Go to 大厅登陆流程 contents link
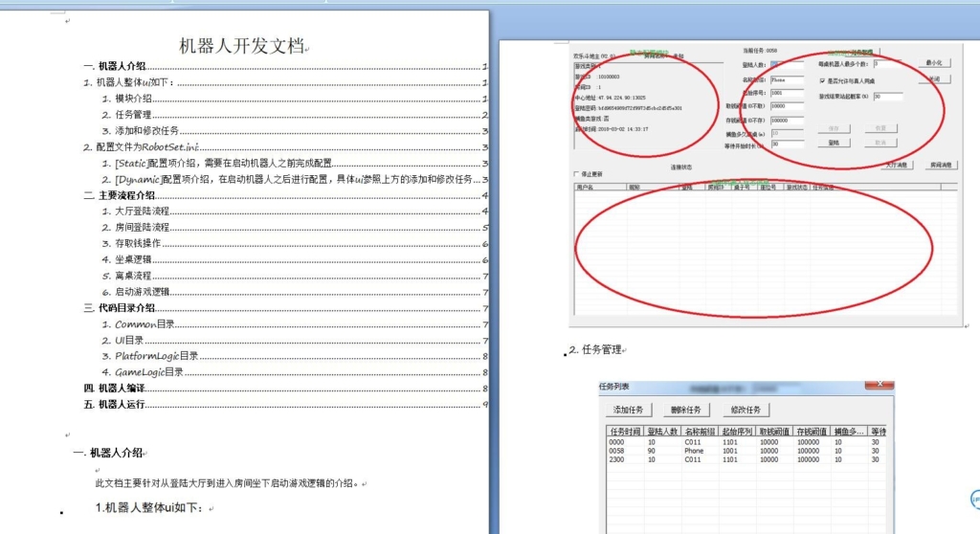The width and height of the screenshot is (980, 534). [142, 211]
